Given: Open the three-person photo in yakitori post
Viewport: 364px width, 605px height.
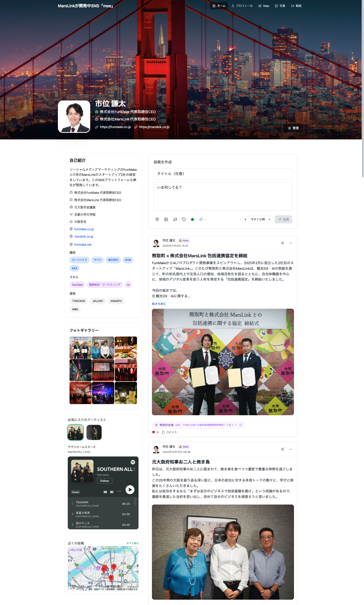Looking at the screenshot, I should coord(223,552).
